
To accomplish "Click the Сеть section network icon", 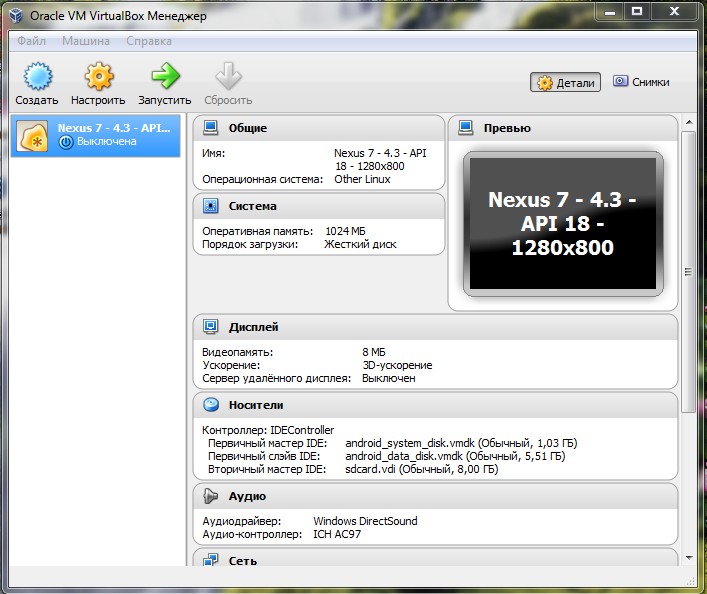I will pos(211,560).
